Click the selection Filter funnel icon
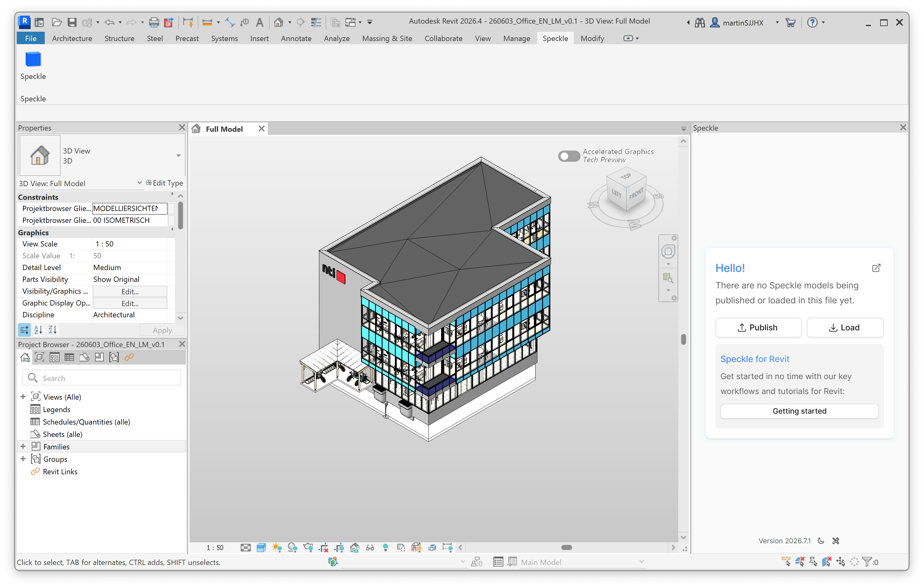Viewport: 924px width, 588px height. (x=867, y=562)
